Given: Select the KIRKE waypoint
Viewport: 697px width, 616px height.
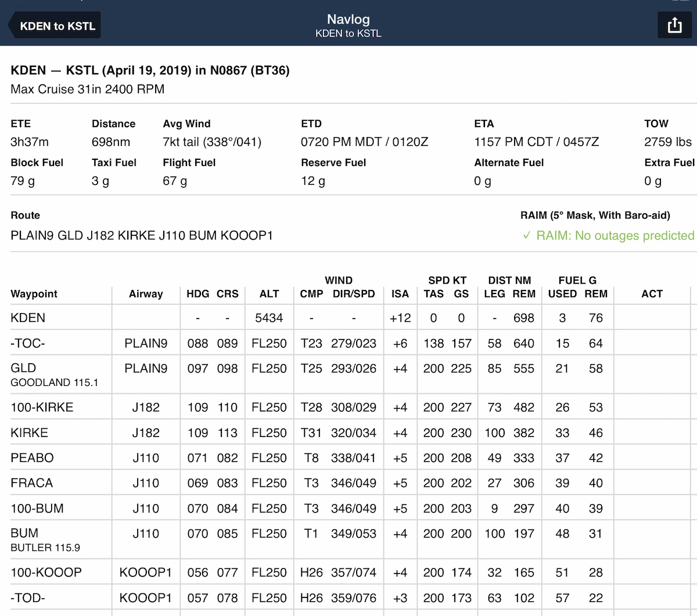Looking at the screenshot, I should pos(30,433).
